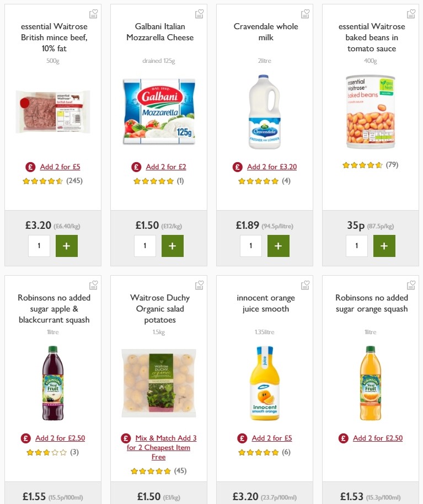This screenshot has width=423, height=504.
Task: Click the £ offer icon on innocent orange juice
Action: point(242,438)
